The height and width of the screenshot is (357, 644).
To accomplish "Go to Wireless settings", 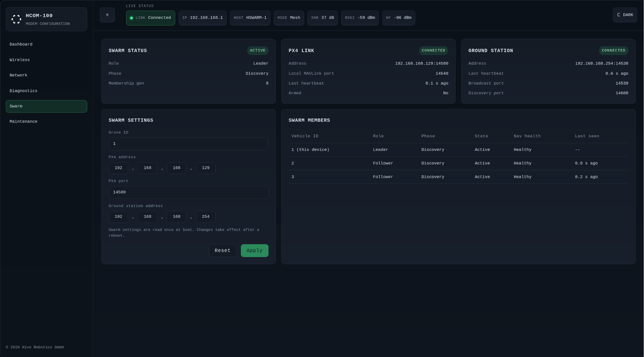I will pos(46,60).
